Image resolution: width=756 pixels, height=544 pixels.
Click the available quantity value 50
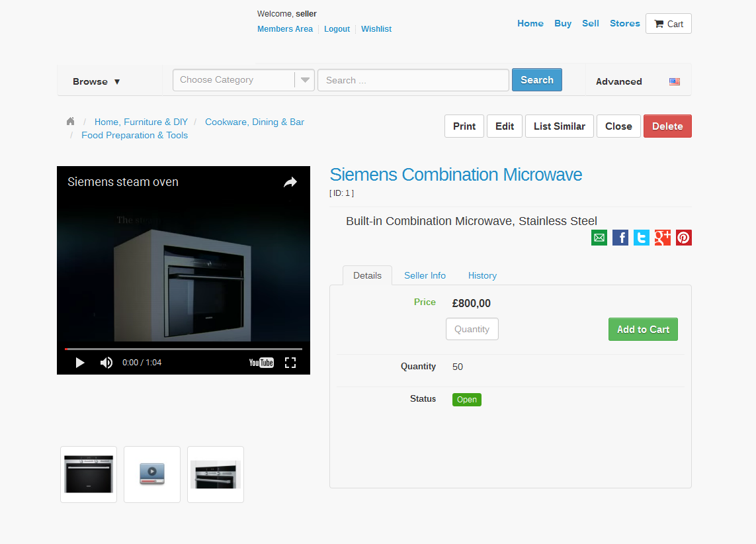click(458, 367)
